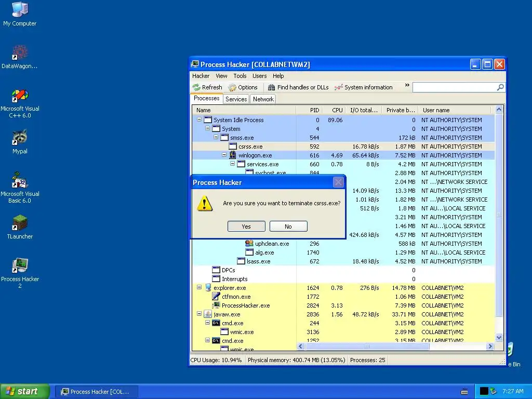Screen dimensions: 532x399
Task: Open Options from the toolbar
Action: [243, 87]
